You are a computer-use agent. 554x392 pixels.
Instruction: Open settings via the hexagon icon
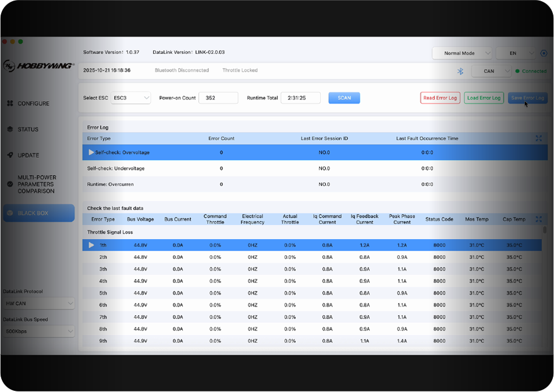click(544, 53)
